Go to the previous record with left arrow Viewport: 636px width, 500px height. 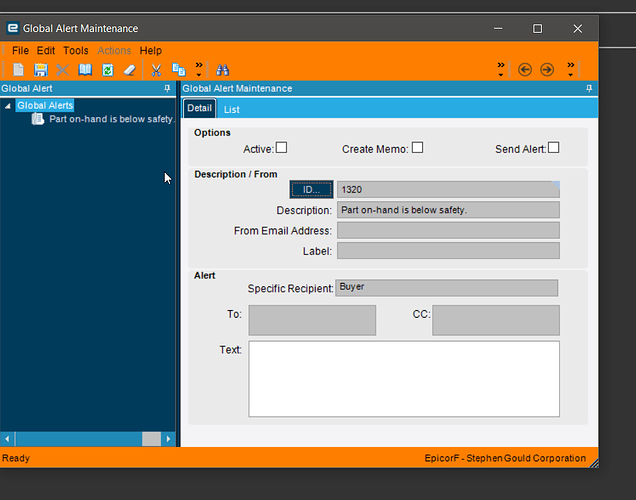click(524, 70)
